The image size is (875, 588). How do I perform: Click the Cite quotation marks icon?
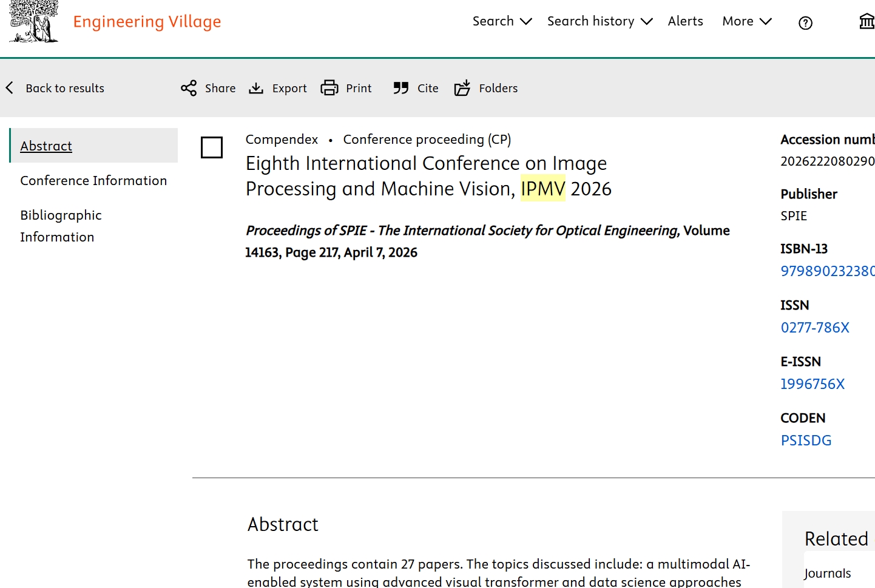400,88
